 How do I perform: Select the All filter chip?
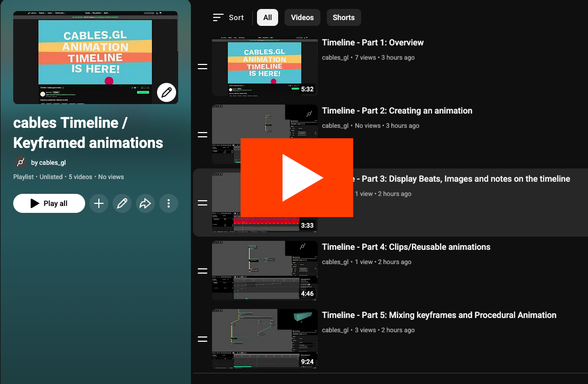coord(268,17)
